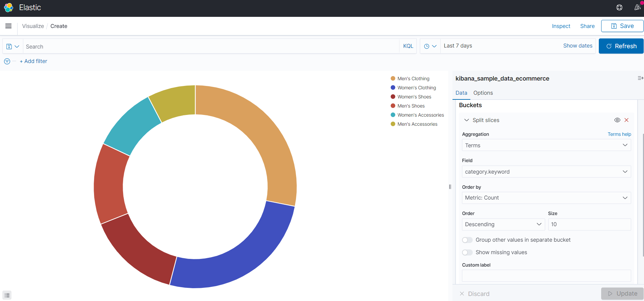Open the Field category.keyword dropdown
The height and width of the screenshot is (301, 644).
click(546, 172)
